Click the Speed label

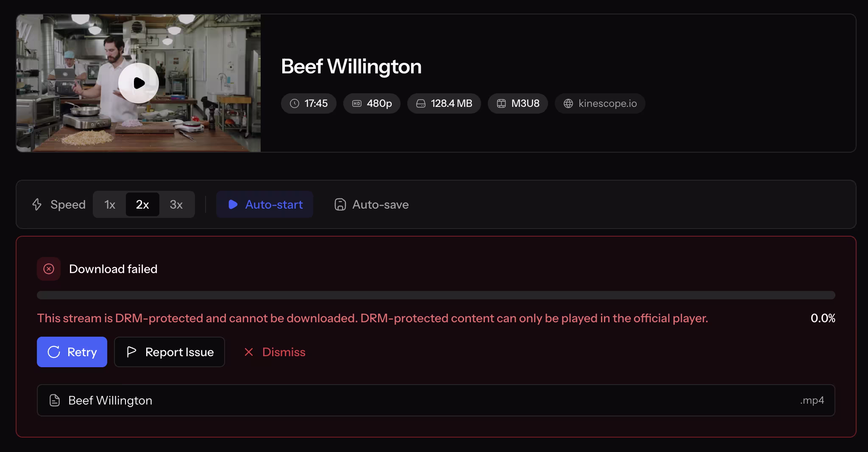coord(68,204)
